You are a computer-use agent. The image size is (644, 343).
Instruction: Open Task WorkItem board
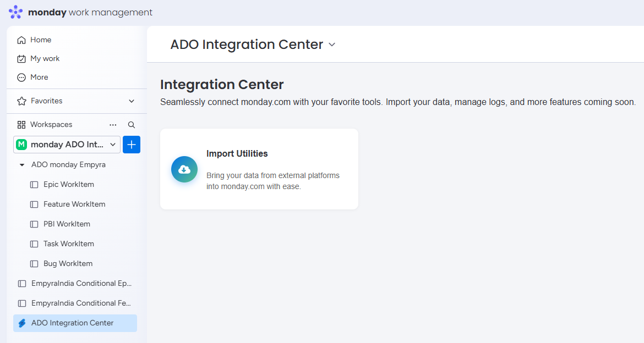(69, 244)
